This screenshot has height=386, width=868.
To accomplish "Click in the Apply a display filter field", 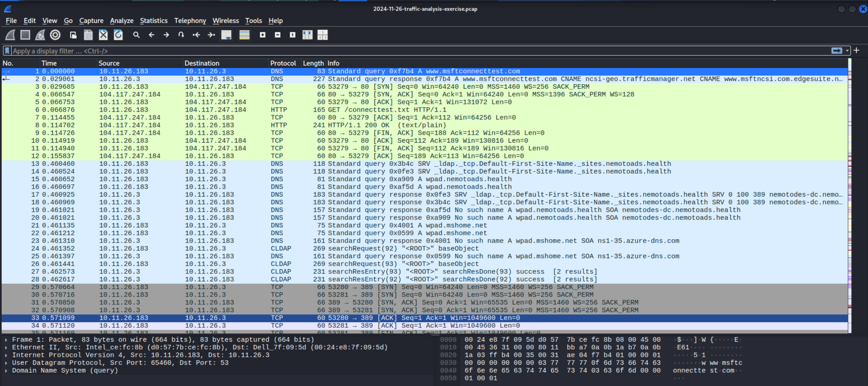I will click(x=390, y=51).
